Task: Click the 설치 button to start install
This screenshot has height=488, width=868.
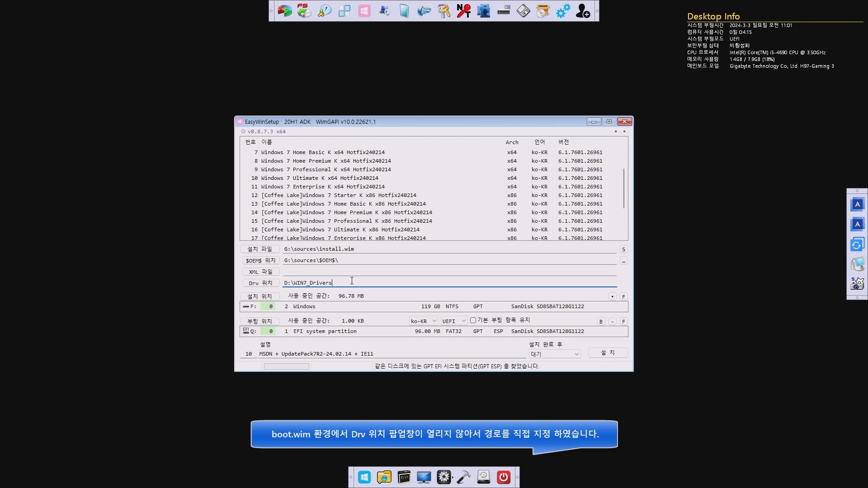Action: 608,353
